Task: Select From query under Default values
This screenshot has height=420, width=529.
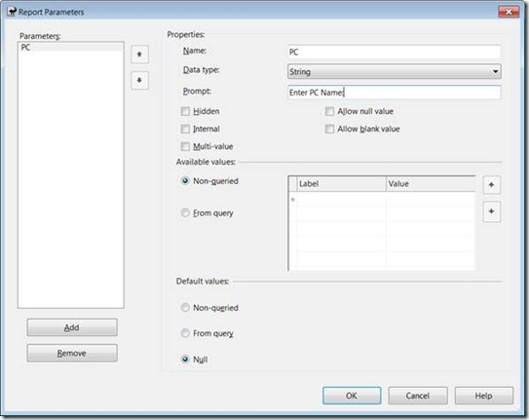Action: point(185,333)
